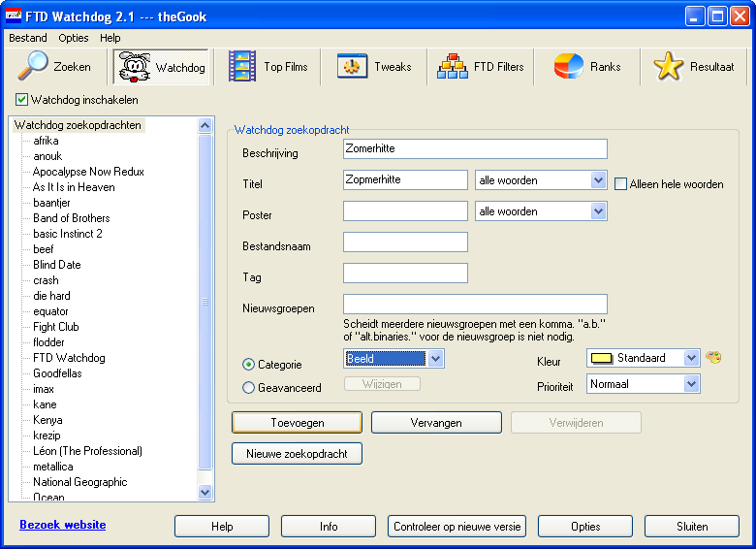
Task: Click the Toevoegen button
Action: (297, 423)
